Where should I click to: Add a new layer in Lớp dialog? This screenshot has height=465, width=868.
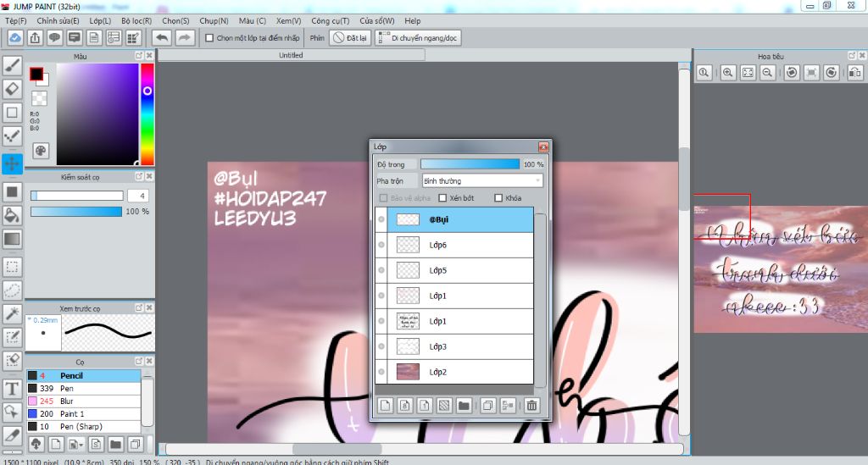386,406
